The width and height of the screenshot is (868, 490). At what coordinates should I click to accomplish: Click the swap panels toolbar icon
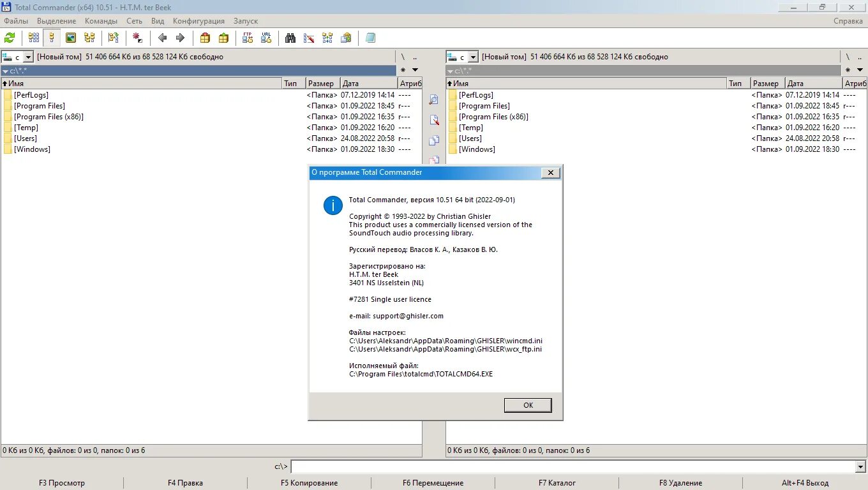tap(114, 38)
